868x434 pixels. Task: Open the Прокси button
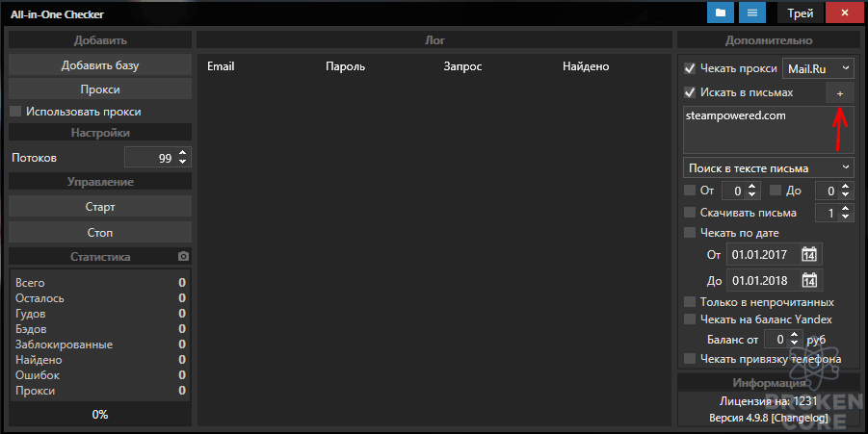100,89
